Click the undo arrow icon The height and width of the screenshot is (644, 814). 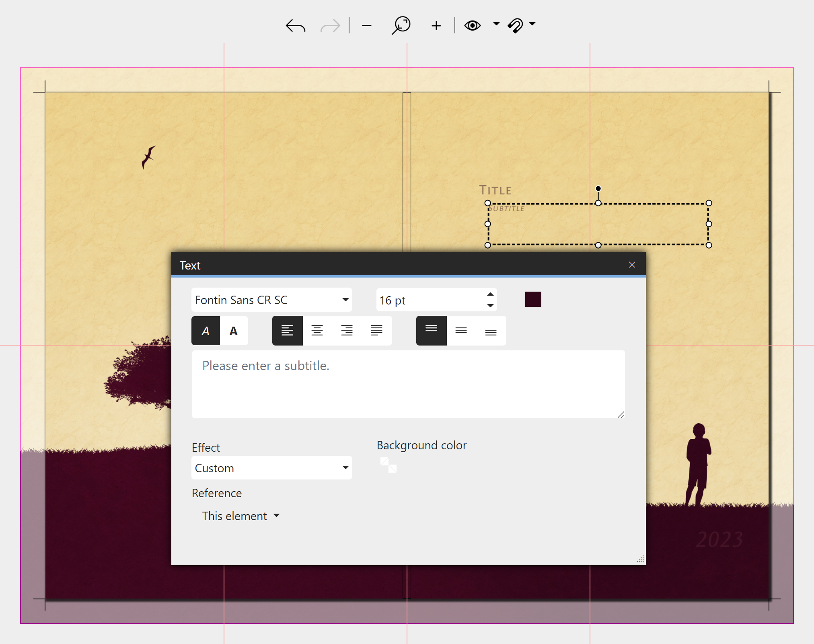296,26
